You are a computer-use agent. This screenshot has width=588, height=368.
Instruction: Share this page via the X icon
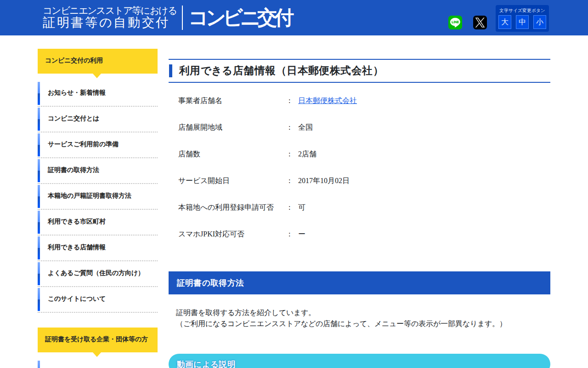[x=479, y=22]
